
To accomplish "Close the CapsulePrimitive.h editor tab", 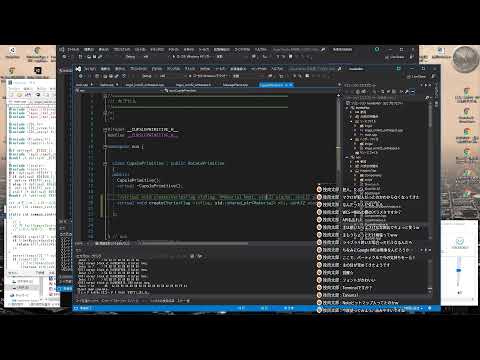I will tap(291, 85).
